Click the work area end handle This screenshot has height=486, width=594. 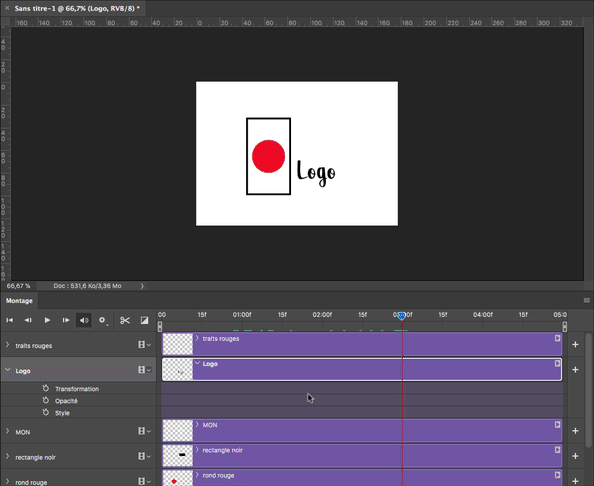564,327
